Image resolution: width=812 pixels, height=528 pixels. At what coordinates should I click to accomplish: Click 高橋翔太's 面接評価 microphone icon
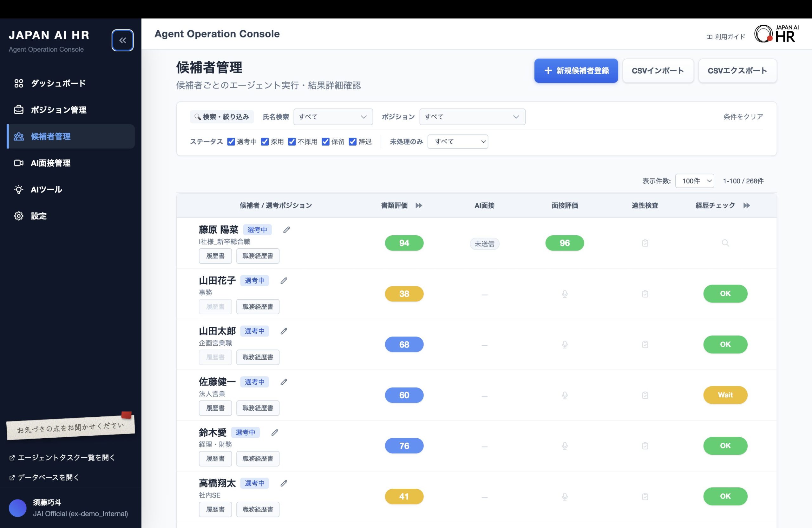pos(565,496)
